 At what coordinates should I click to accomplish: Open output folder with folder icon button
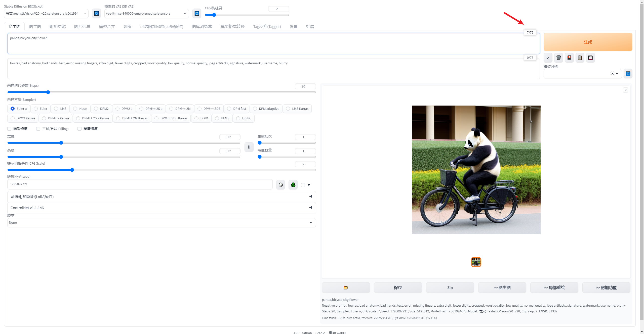[x=346, y=288]
